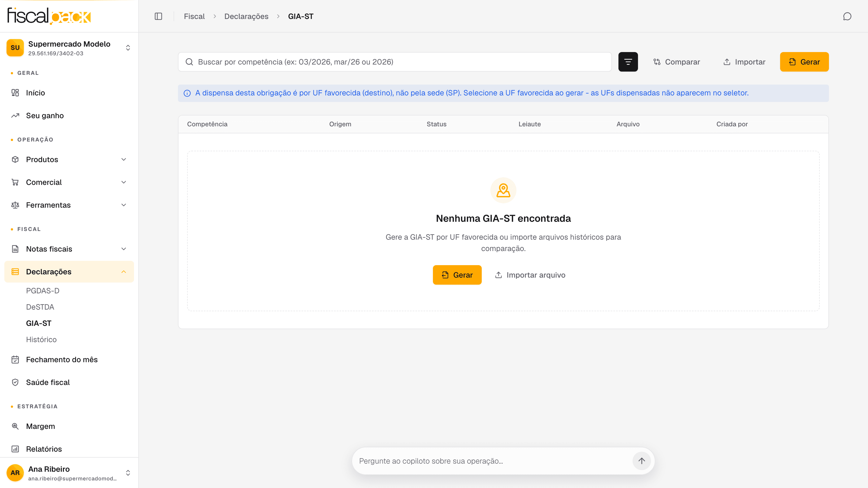
Task: Click the info icon in blue banner
Action: pos(187,93)
